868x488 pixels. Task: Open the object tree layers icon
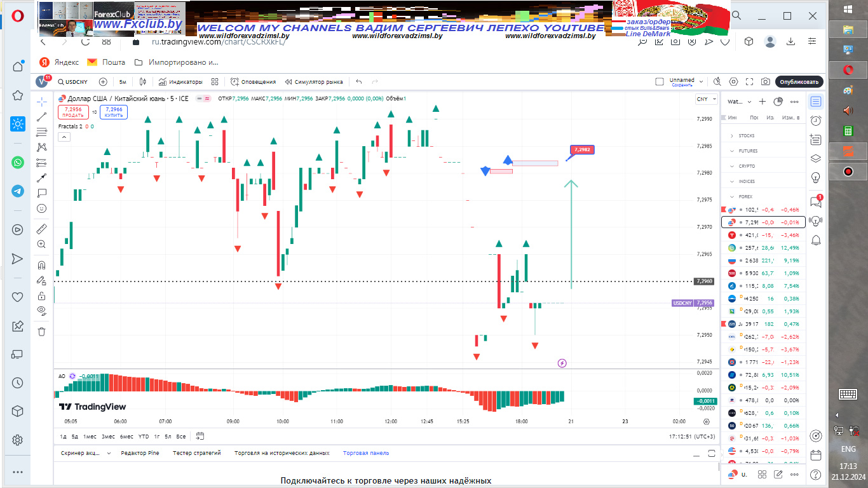click(816, 159)
